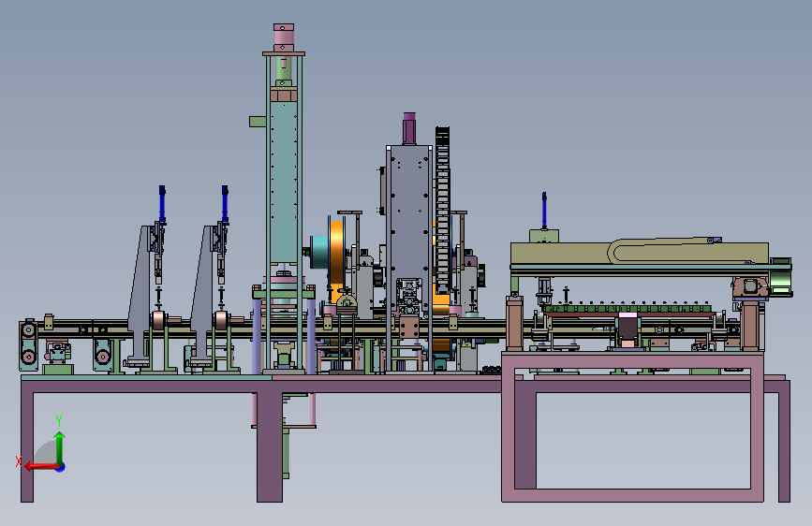Select the purple motor on the gray cabinet
812x526 pixels.
(409, 128)
